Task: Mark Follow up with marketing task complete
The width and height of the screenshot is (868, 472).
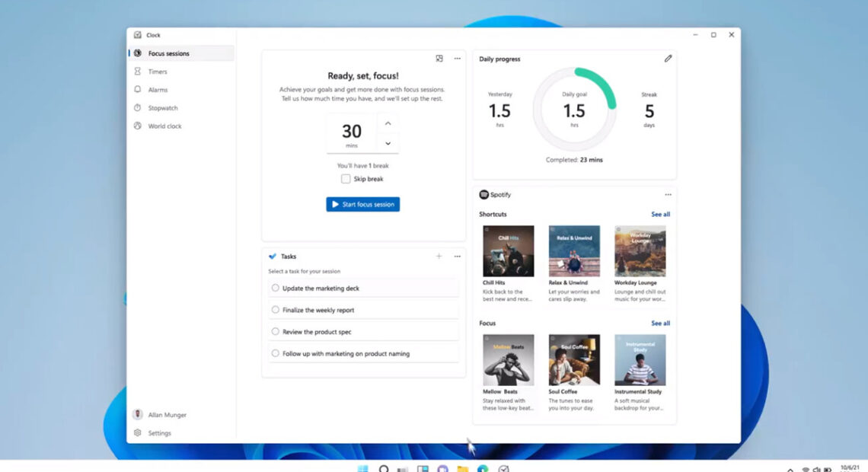Action: 275,353
